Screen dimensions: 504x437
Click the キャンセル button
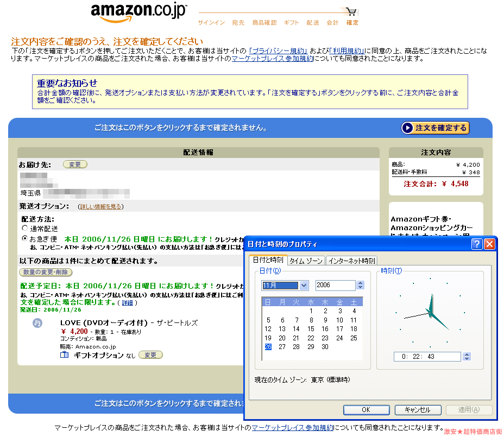pos(418,410)
